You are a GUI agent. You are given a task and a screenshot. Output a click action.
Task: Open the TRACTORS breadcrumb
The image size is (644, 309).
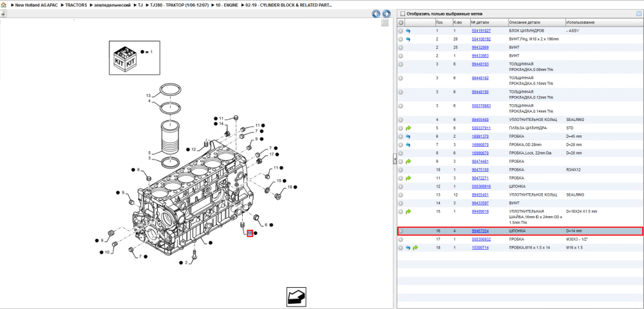coord(76,6)
